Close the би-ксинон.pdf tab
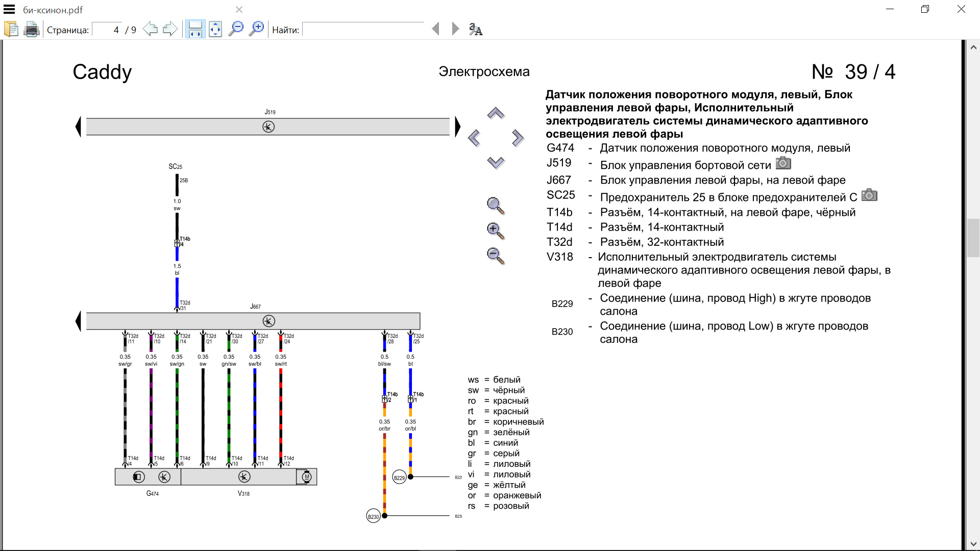 pyautogui.click(x=239, y=9)
